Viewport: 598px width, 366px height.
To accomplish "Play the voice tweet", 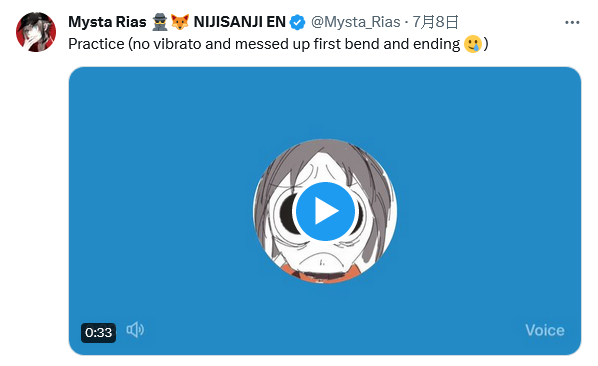I will [325, 211].
